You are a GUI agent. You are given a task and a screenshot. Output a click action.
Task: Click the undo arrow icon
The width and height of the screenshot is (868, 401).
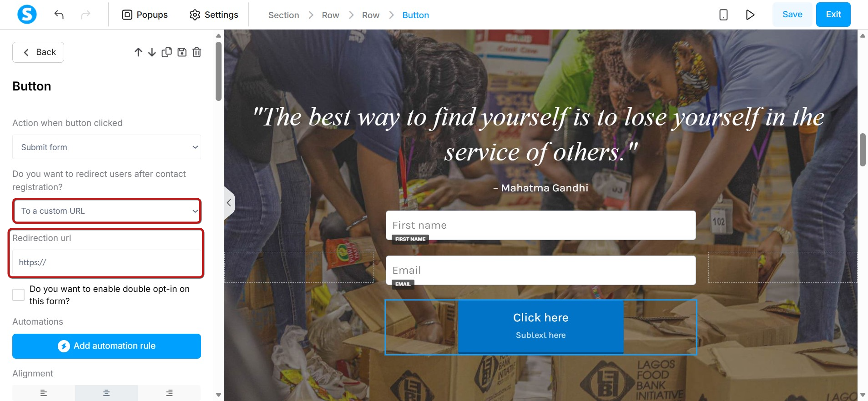click(59, 15)
